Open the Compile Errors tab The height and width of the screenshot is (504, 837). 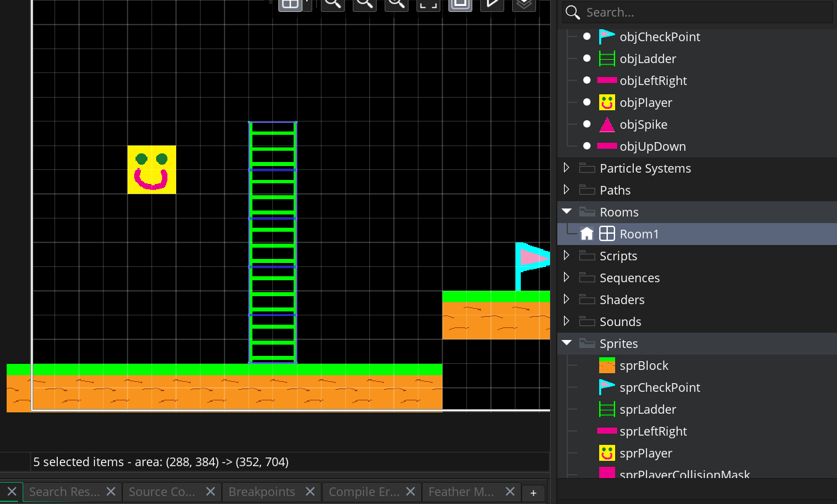[x=363, y=492]
